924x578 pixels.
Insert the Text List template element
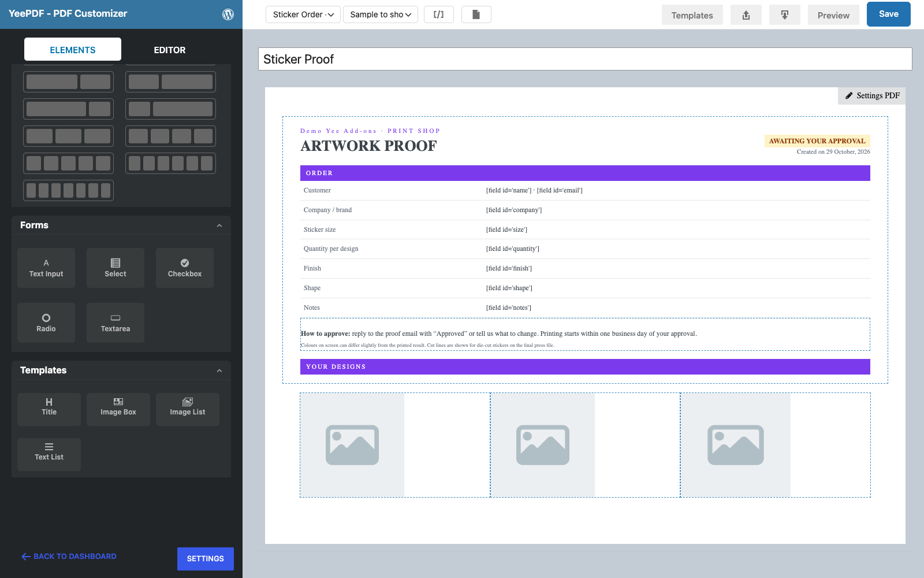[49, 454]
